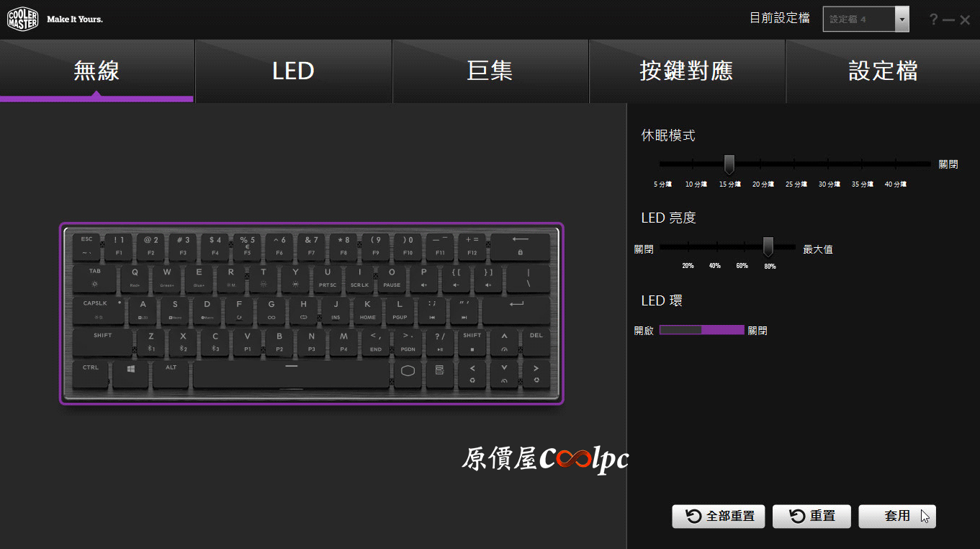The width and height of the screenshot is (980, 549).
Task: Expand the 設定檔 4 profile dropdown arrow
Action: tap(902, 19)
